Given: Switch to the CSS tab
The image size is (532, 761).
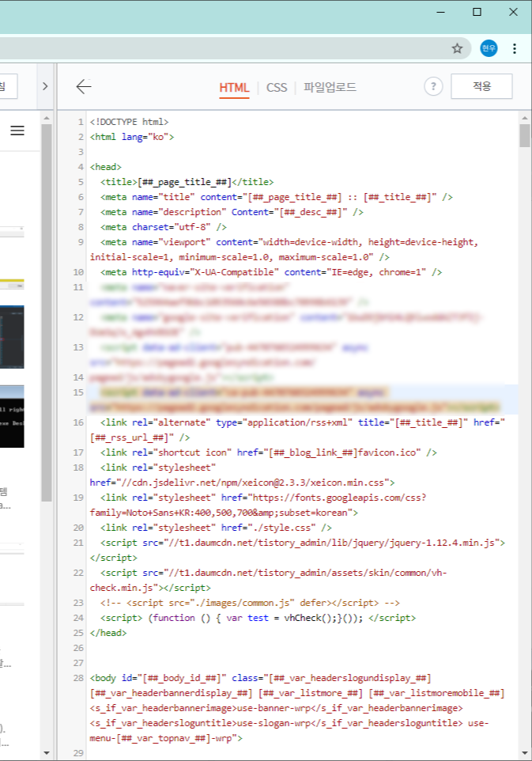Looking at the screenshot, I should click(277, 88).
